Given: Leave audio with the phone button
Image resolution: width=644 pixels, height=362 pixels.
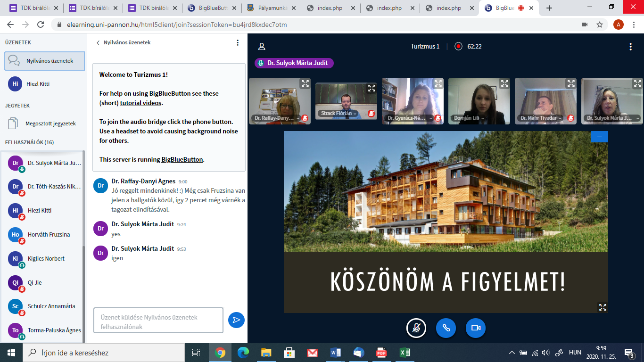Looking at the screenshot, I should (446, 328).
